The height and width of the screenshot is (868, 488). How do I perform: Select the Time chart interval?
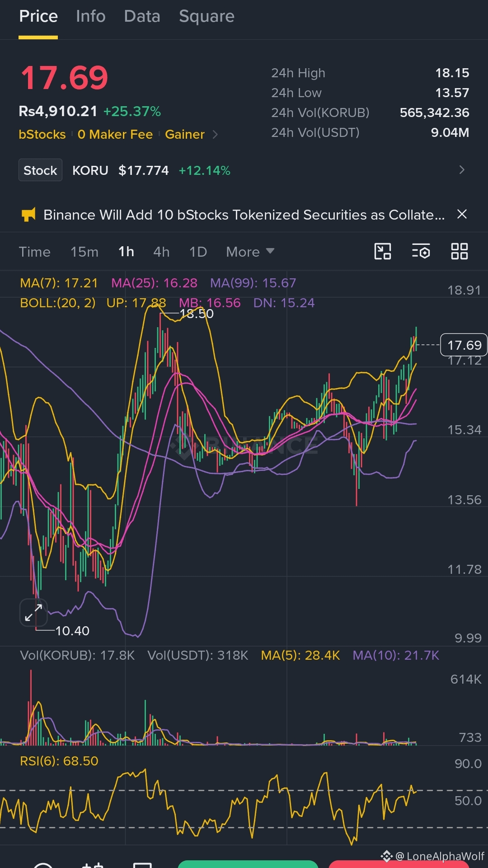(34, 252)
